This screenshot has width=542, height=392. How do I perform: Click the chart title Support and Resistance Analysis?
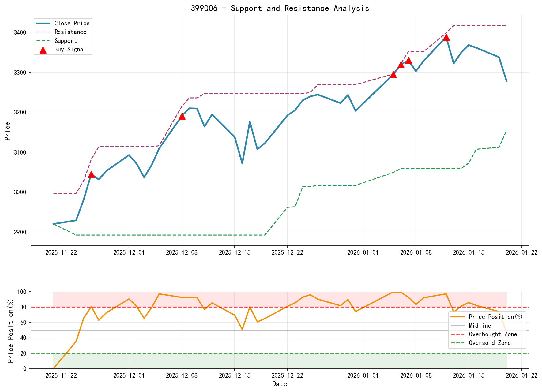280,8
